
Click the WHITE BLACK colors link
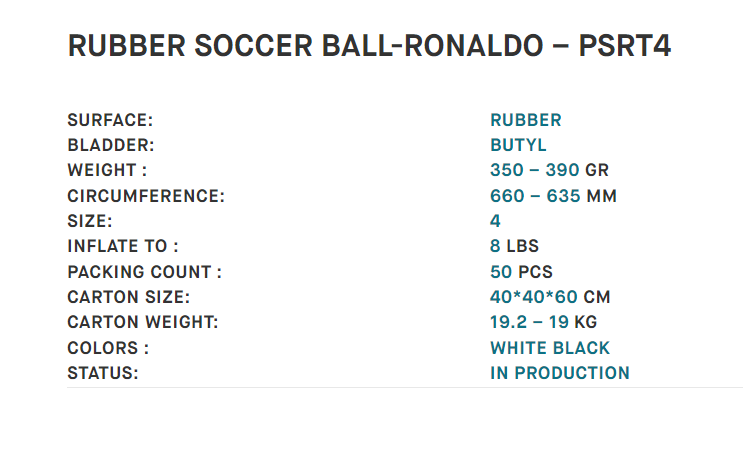click(550, 348)
